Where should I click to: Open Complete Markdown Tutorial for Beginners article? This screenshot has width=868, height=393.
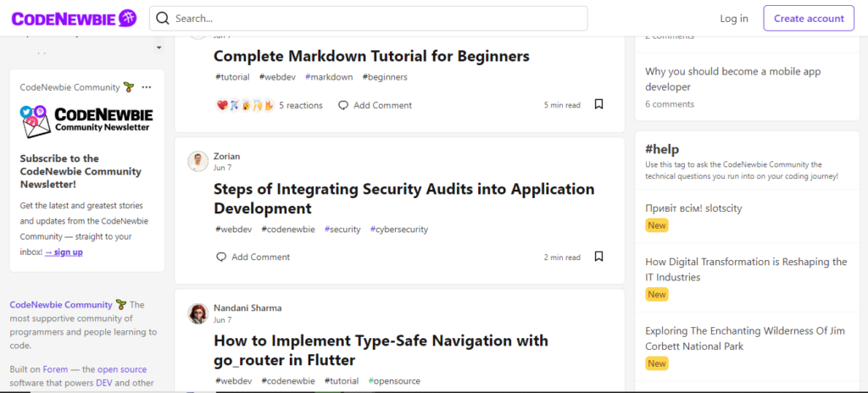coord(371,56)
